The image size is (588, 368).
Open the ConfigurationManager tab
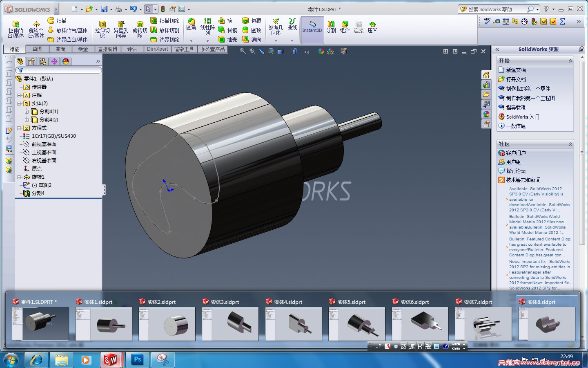point(43,61)
